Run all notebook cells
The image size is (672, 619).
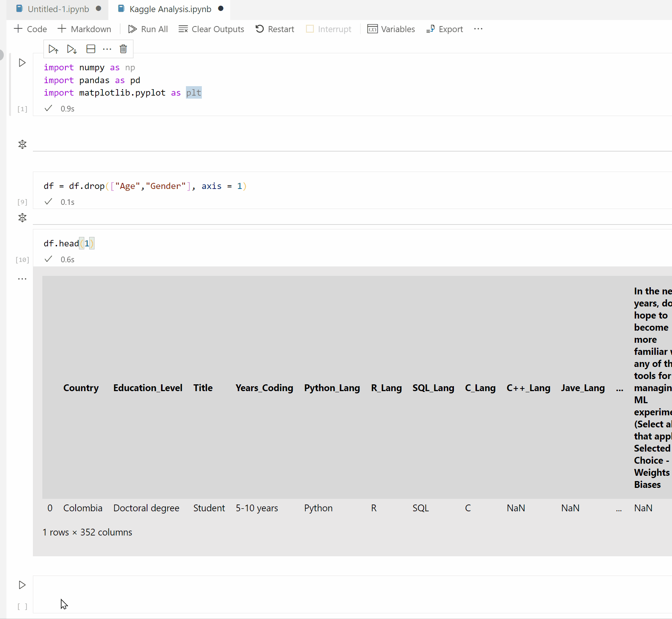click(147, 29)
